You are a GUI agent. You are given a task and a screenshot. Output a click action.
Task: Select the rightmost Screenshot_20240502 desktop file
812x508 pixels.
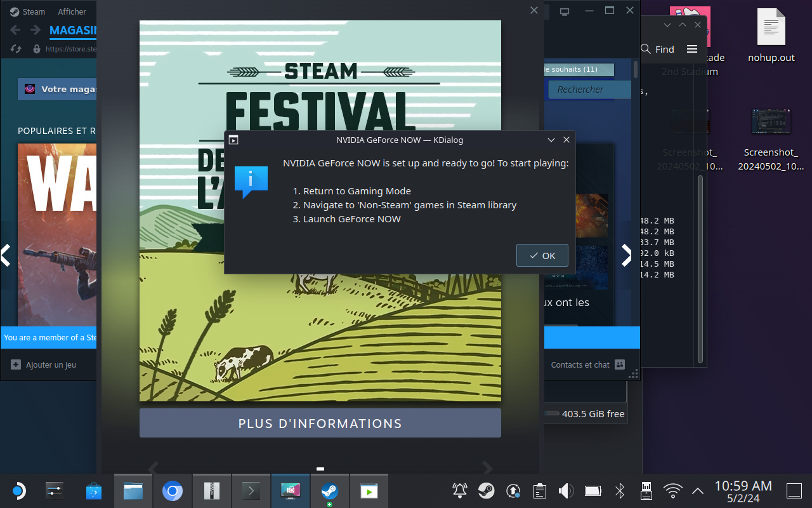771,140
